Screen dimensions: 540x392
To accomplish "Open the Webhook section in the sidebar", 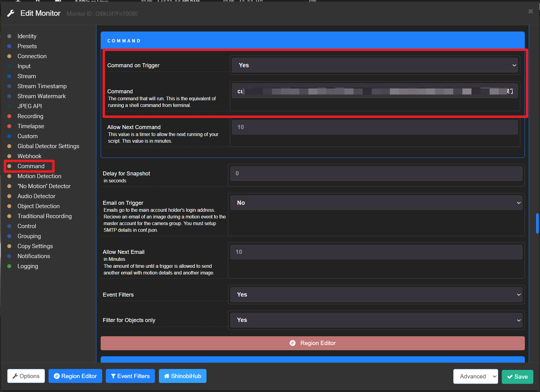I will (29, 156).
